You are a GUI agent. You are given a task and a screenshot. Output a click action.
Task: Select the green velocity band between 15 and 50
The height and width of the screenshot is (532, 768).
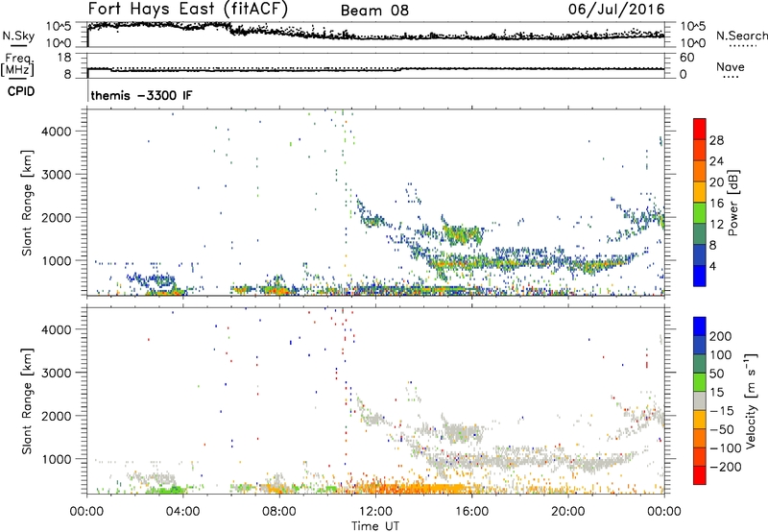pyautogui.click(x=700, y=382)
